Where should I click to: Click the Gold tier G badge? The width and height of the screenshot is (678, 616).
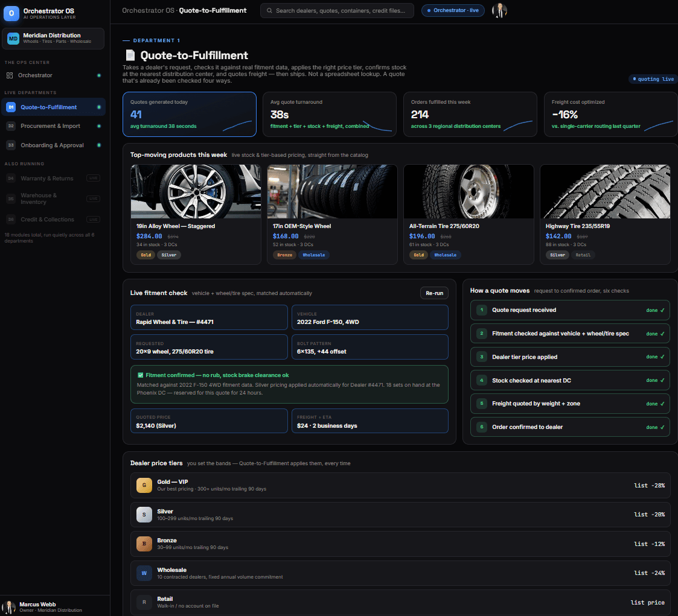pyautogui.click(x=144, y=485)
